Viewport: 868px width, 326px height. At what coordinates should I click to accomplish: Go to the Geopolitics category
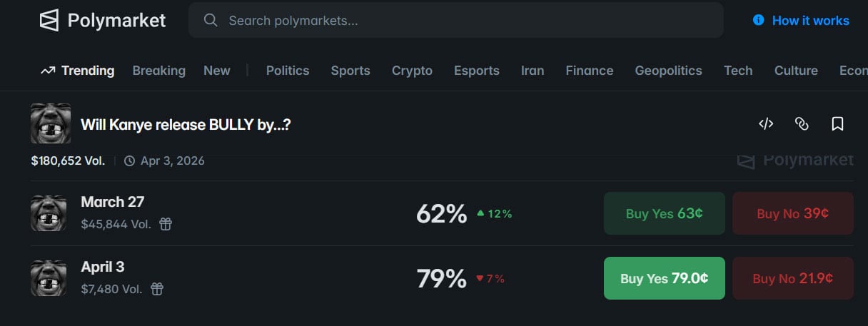668,71
